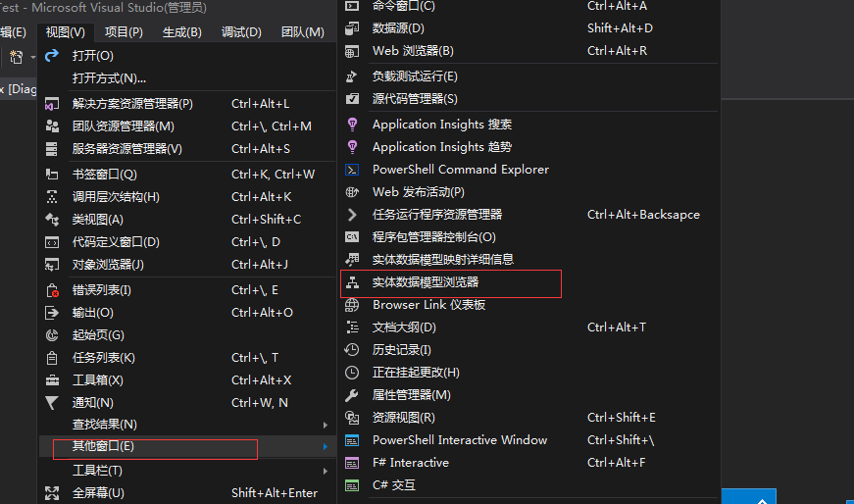Viewport: 854px width, 504px height.
Task: Open the 调试(D) menu
Action: [x=241, y=32]
